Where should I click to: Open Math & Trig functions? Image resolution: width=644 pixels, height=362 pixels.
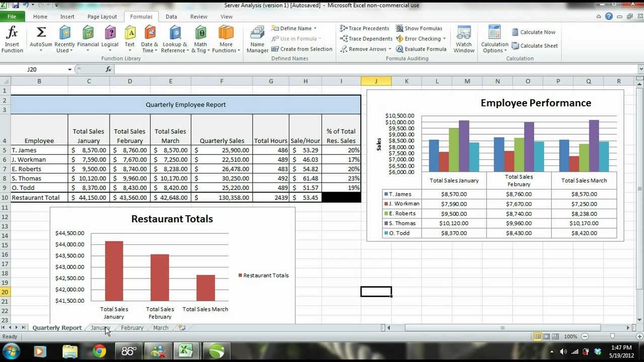(x=200, y=40)
